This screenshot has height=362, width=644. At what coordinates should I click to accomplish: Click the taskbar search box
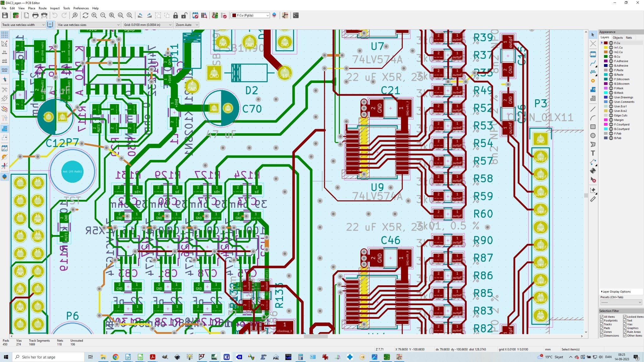coord(48,357)
